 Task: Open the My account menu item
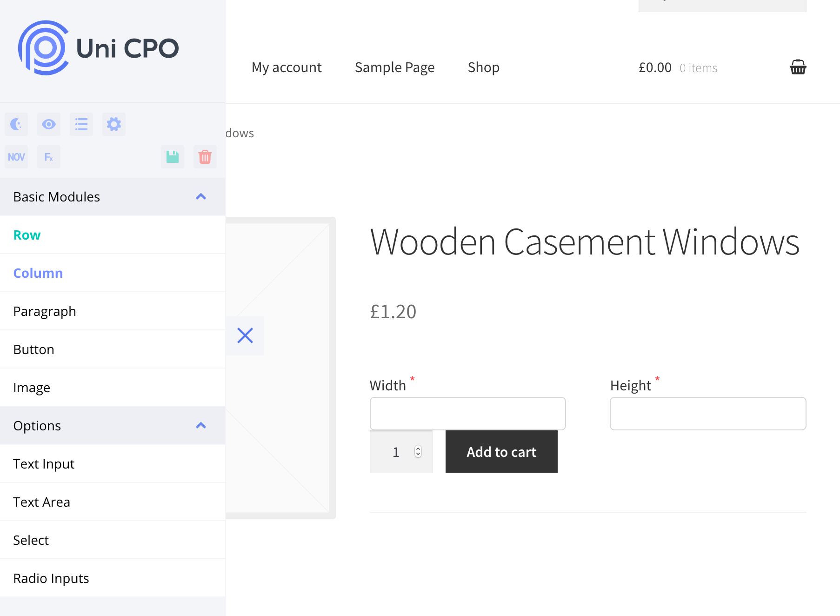(287, 67)
